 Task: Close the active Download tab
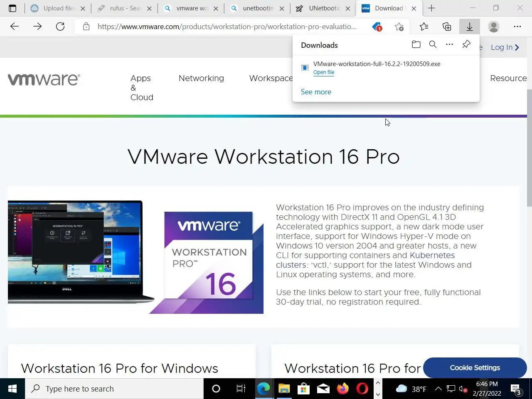(x=414, y=8)
